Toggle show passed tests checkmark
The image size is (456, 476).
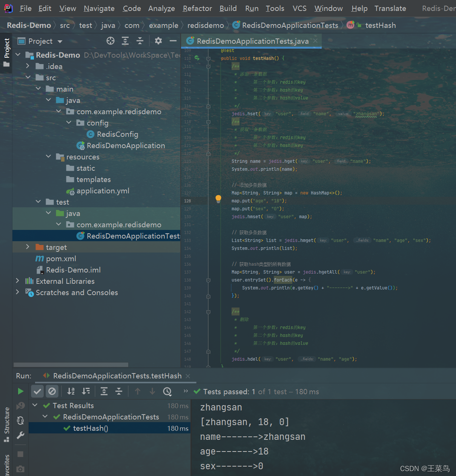pyautogui.click(x=37, y=392)
